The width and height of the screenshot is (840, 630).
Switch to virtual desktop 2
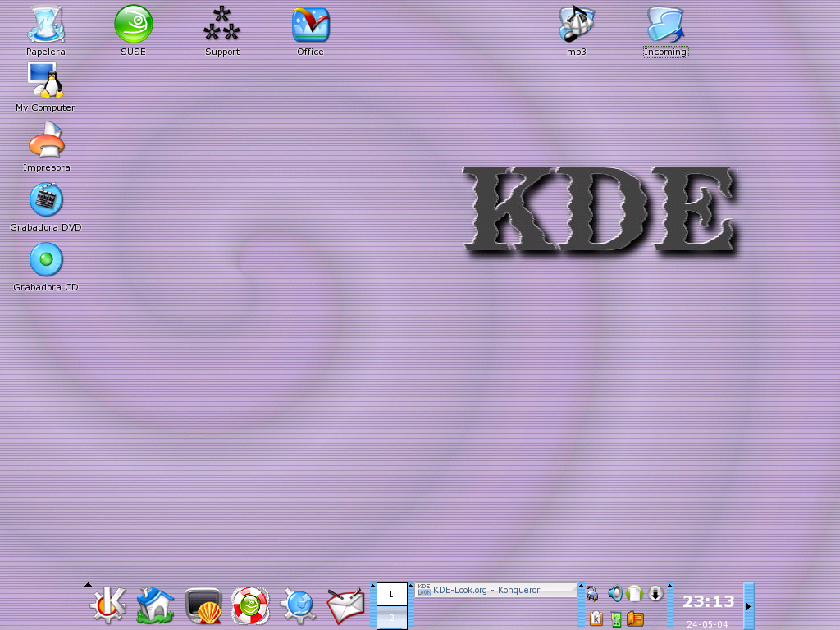click(391, 618)
